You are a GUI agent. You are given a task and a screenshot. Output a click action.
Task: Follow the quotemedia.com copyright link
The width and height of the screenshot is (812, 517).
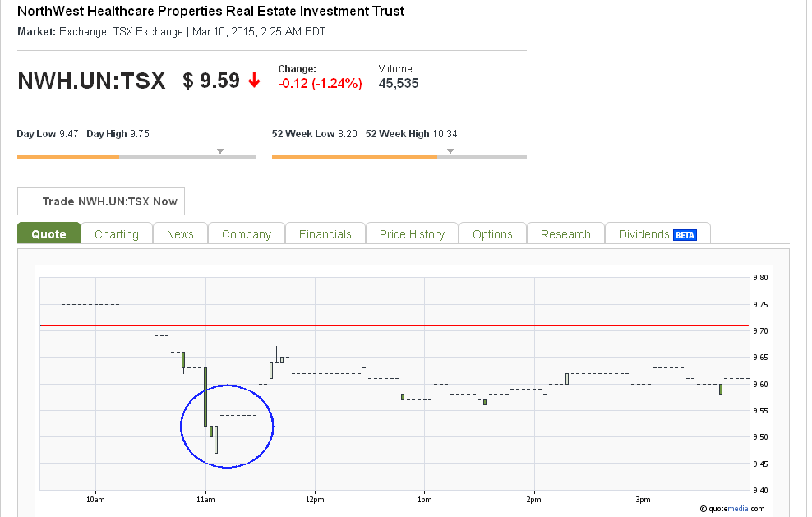click(732, 508)
